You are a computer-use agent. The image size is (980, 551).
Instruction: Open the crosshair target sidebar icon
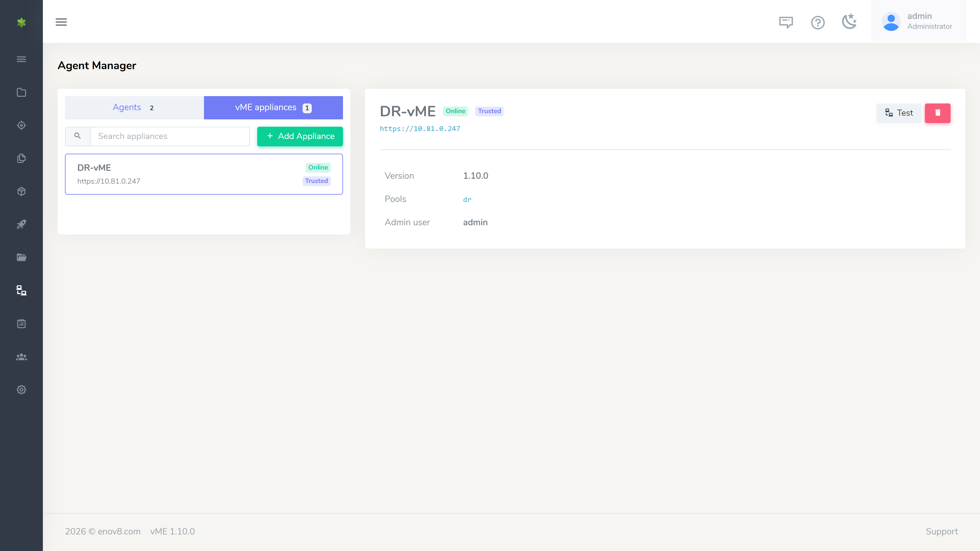(x=21, y=125)
